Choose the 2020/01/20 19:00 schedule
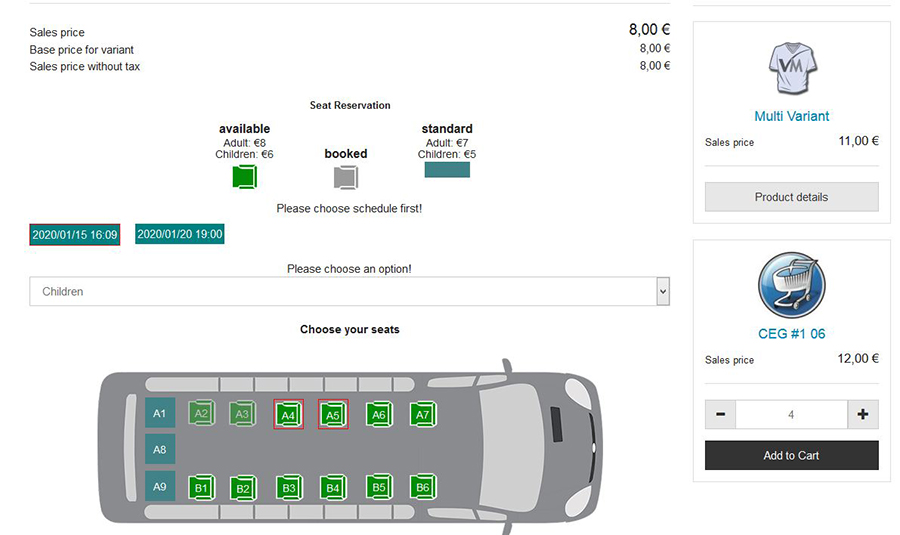This screenshot has width=900, height=535. pyautogui.click(x=180, y=234)
